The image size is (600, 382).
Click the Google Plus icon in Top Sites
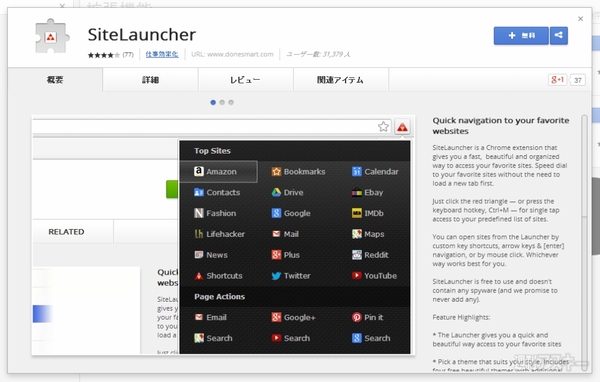(x=276, y=255)
